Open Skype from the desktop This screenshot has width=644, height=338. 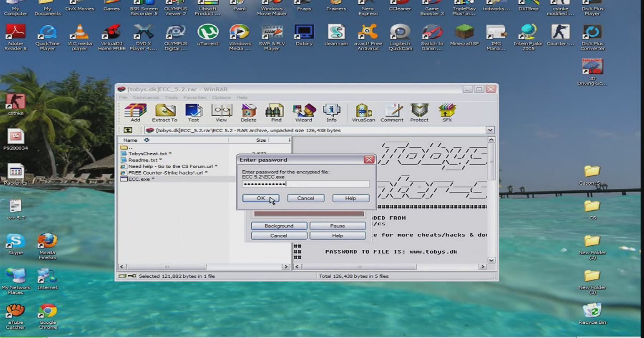click(x=15, y=244)
